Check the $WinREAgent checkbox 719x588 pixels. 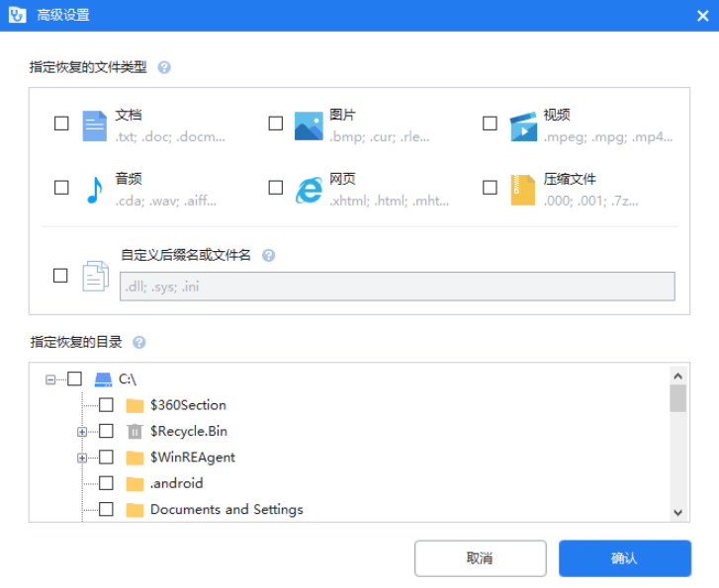pos(106,457)
